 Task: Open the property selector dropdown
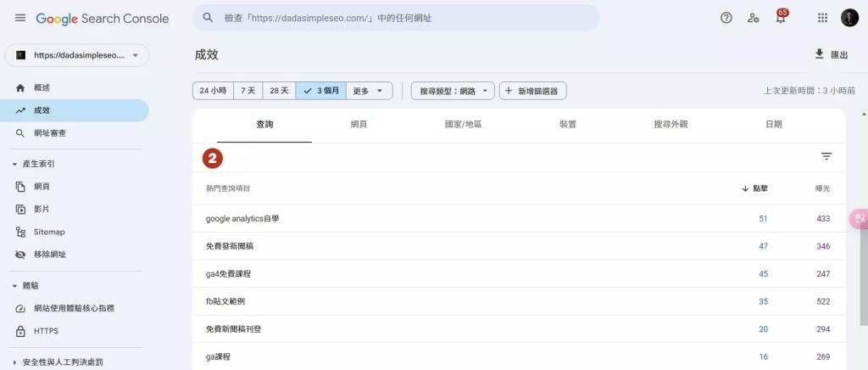[x=77, y=55]
